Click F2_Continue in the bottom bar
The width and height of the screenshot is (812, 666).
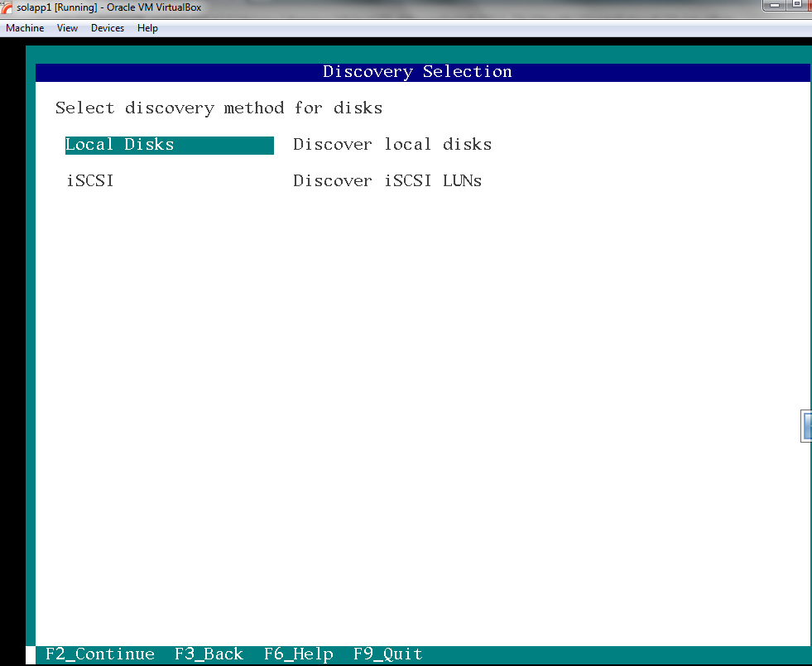point(100,654)
